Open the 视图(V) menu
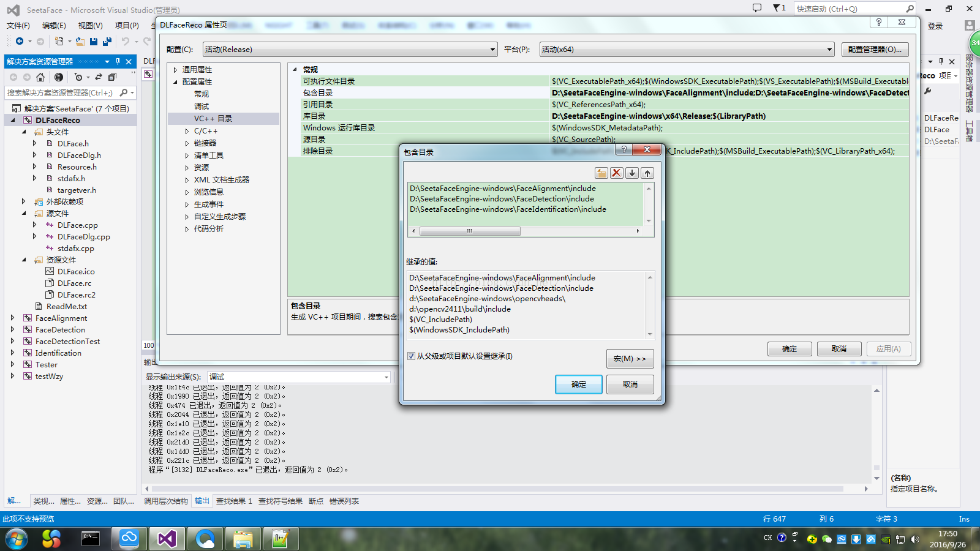980x551 pixels. coord(90,25)
